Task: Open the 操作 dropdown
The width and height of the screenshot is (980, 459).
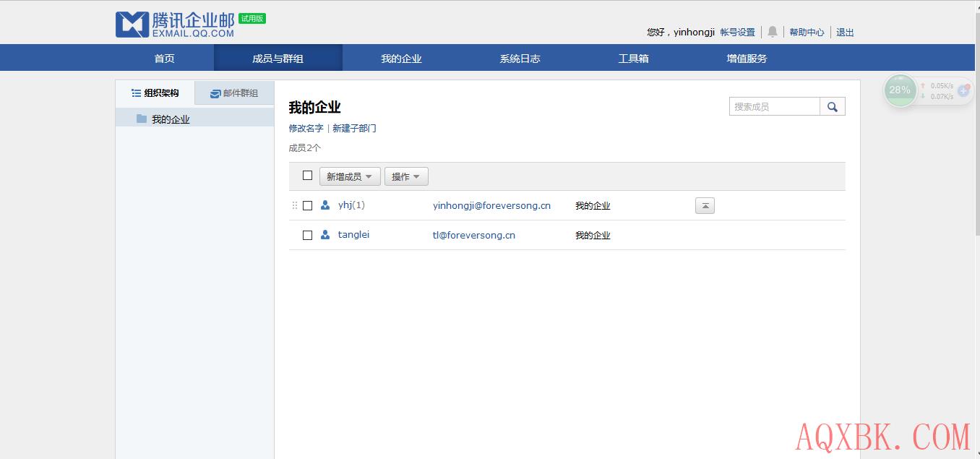Action: point(406,176)
